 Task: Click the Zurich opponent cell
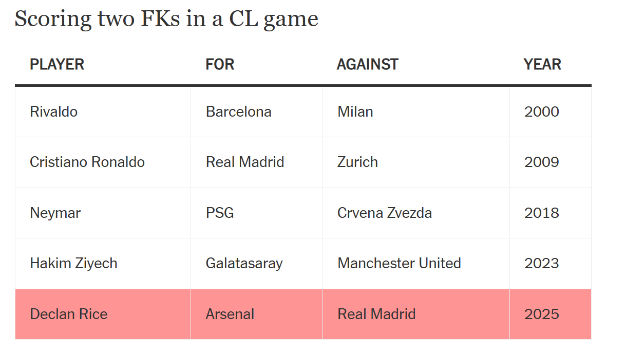coord(416,162)
